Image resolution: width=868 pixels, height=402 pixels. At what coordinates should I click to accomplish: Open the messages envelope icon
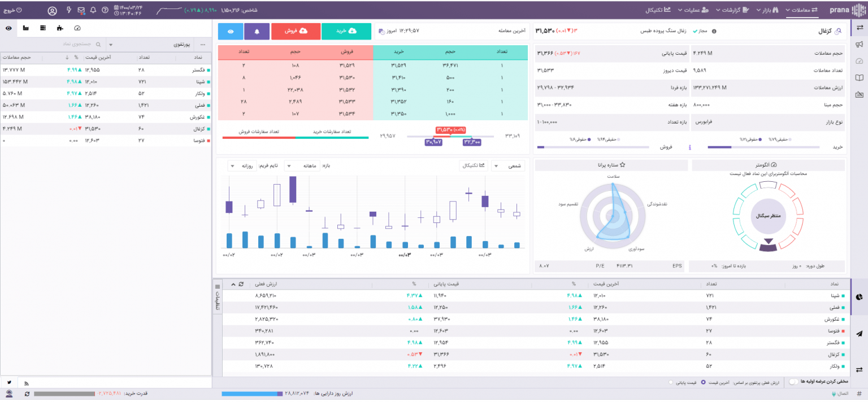tap(81, 10)
